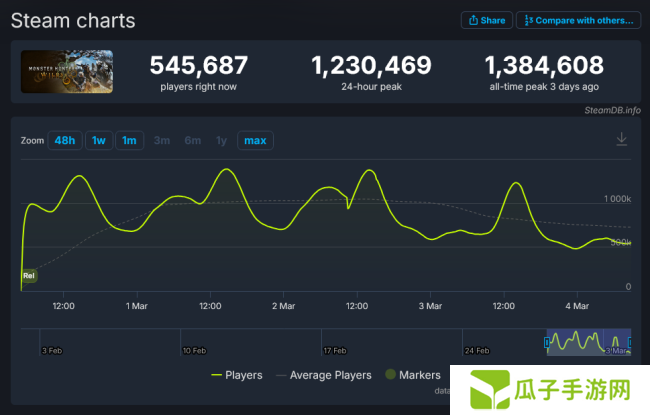Click the 1 Mar axis label
Viewport: 650px width, 415px height.
click(137, 306)
